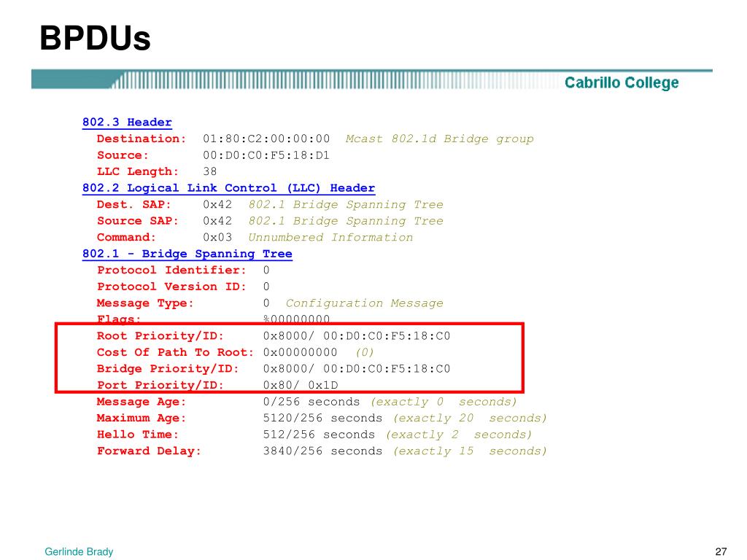Viewport: 747px width, 560px height.
Task: Click the (exactly 2 seconds) note
Action: 458,435
